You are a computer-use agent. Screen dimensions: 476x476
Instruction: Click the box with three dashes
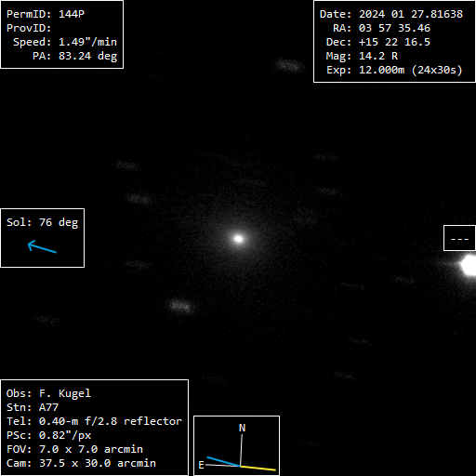coord(459,238)
